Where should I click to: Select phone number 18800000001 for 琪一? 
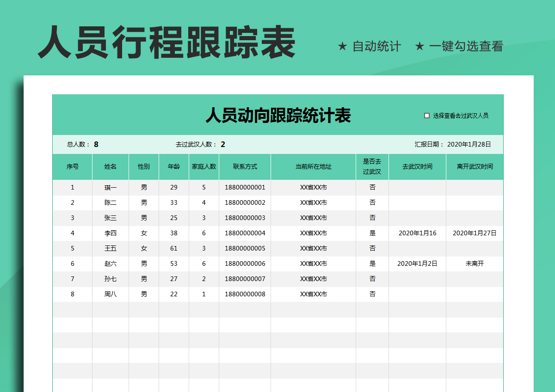point(245,187)
